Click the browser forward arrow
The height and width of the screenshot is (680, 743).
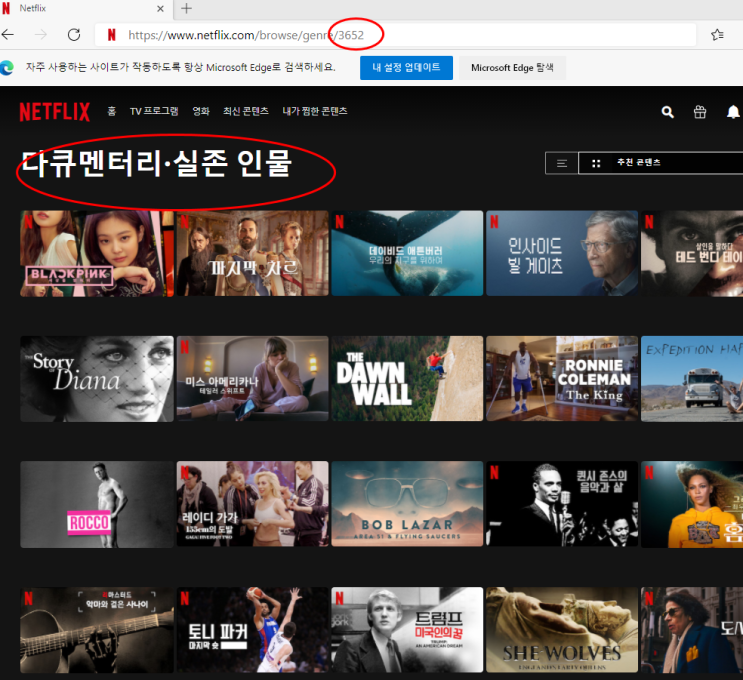point(41,35)
